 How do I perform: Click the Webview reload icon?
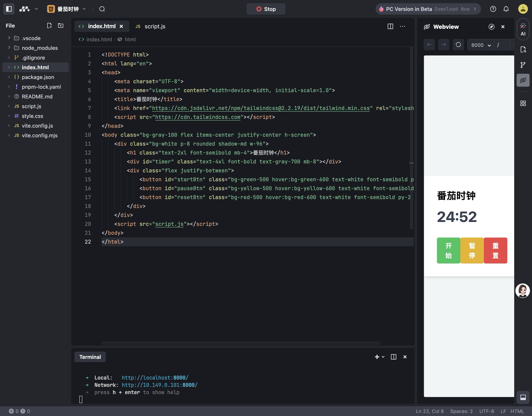pyautogui.click(x=458, y=45)
